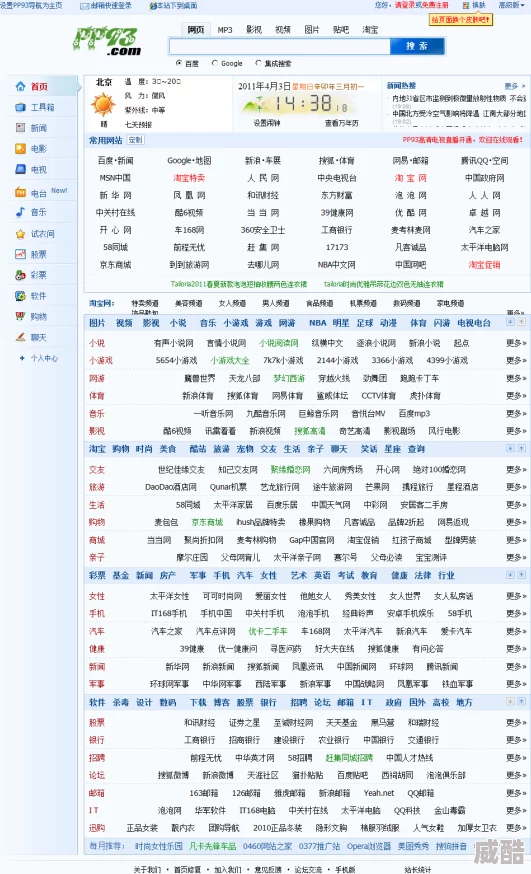Show more 新闻热榜 via 更多»
The height and width of the screenshot is (874, 531).
coord(515,86)
